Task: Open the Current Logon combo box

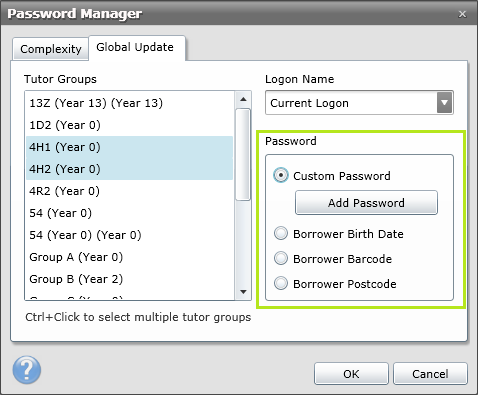Action: pos(359,103)
